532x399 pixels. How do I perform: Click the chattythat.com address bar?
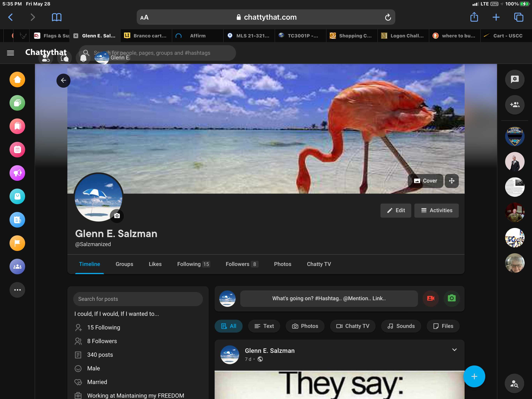tap(266, 17)
